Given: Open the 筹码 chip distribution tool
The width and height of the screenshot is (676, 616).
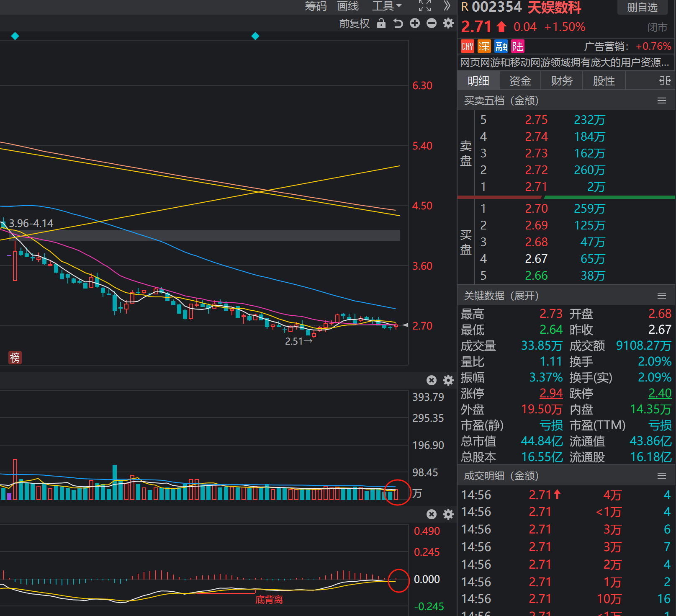Looking at the screenshot, I should coord(316,6).
